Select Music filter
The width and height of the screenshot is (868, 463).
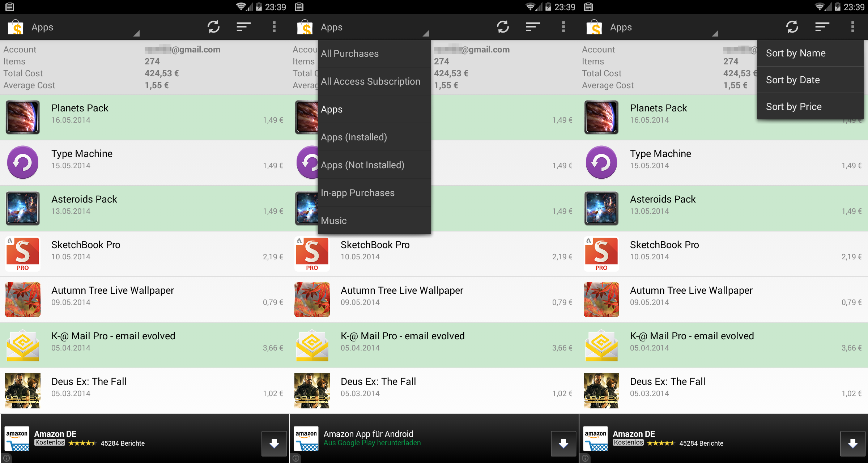(374, 221)
